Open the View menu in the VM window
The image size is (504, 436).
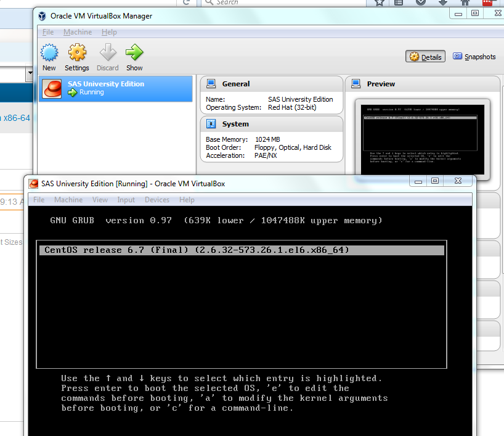point(100,200)
